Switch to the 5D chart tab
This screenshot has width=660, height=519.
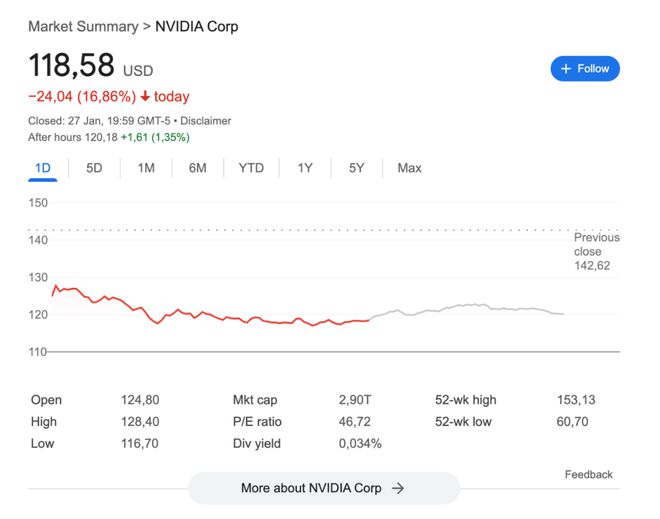(94, 168)
